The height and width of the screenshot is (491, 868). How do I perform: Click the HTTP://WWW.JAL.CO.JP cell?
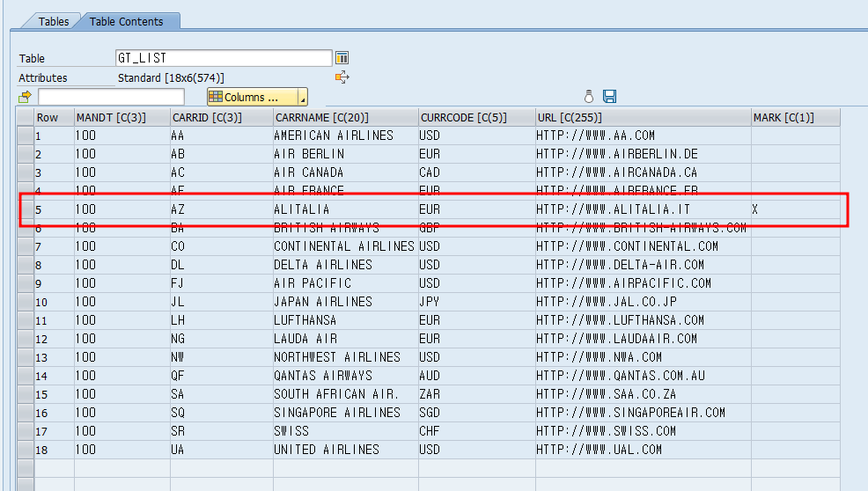pyautogui.click(x=644, y=302)
